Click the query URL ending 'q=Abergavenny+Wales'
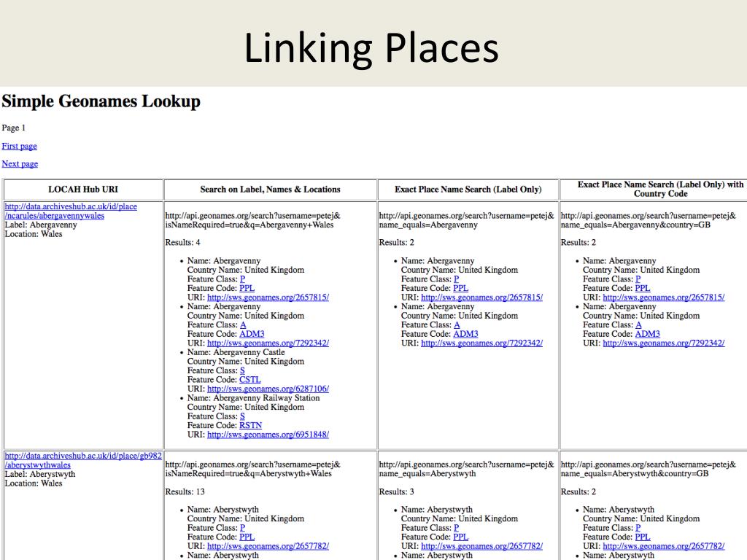747x560 pixels. pyautogui.click(x=253, y=220)
